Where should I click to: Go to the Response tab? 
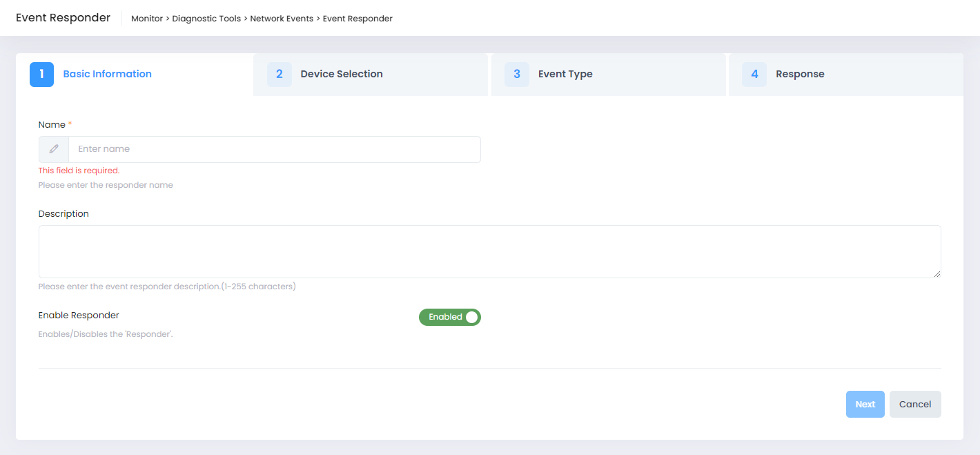(799, 74)
